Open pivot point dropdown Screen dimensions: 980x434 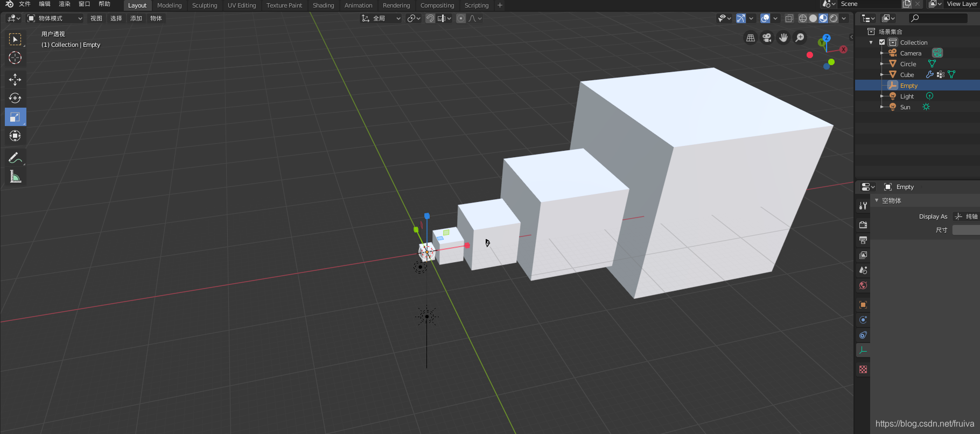tap(414, 18)
